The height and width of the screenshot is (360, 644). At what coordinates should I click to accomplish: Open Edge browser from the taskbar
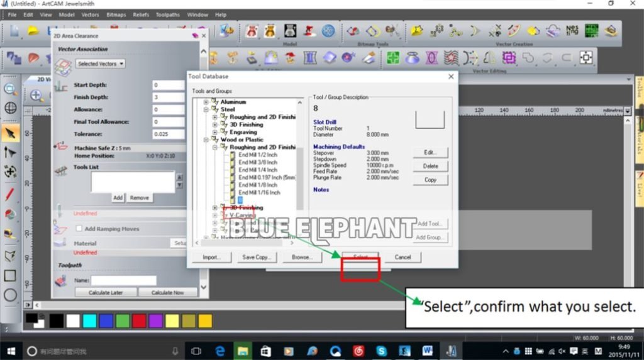point(220,351)
